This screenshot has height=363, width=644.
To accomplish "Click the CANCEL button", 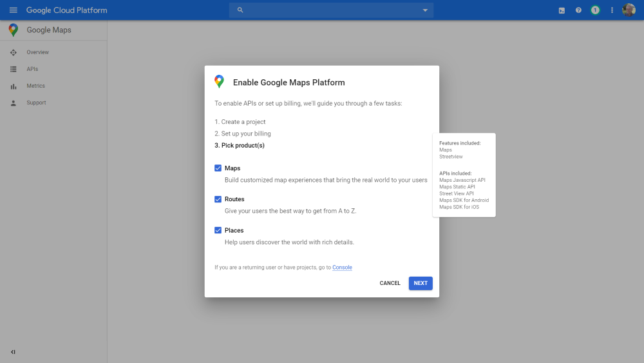I will point(390,283).
